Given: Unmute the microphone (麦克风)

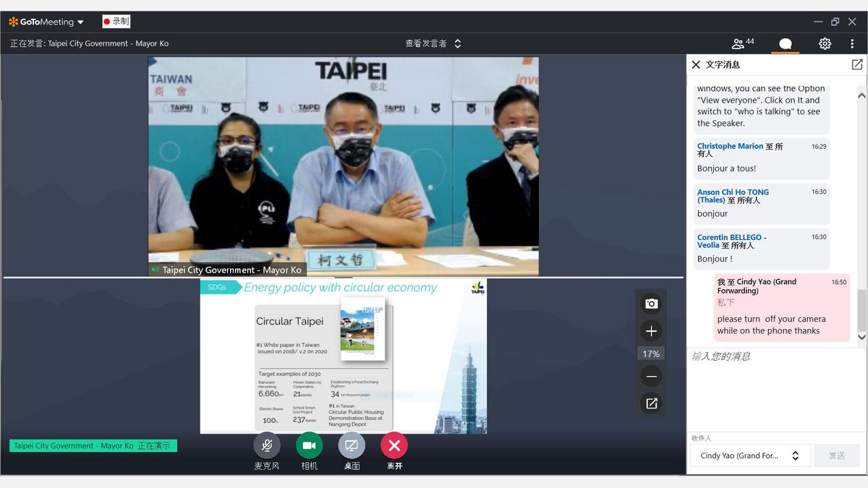Looking at the screenshot, I should pos(266,445).
